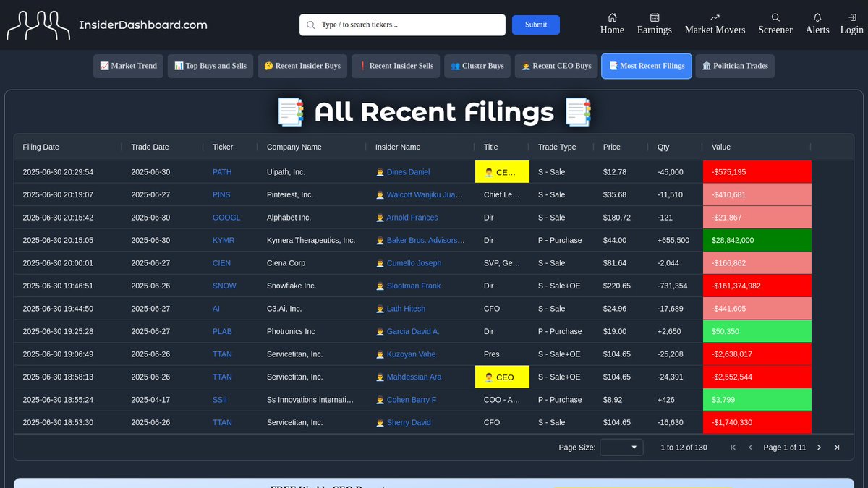Viewport: 868px width, 488px height.
Task: Open AI ticker link for C3.Ai
Action: coord(216,309)
